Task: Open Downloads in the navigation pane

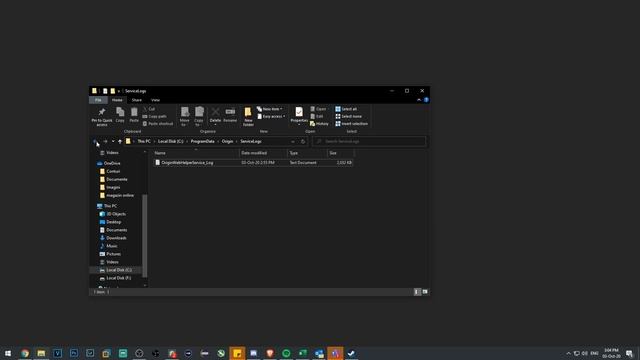Action: (116, 238)
